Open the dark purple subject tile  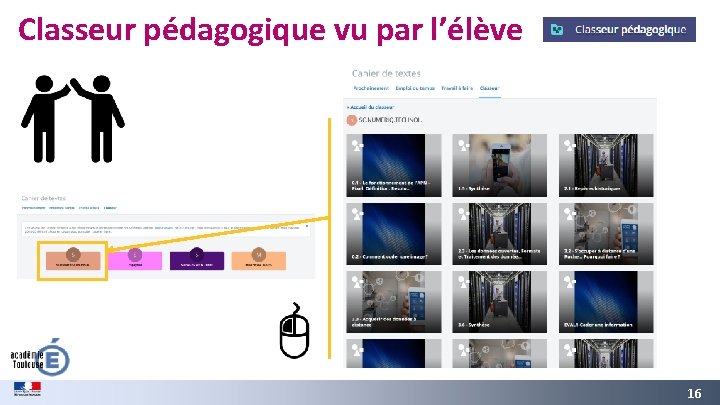coord(197,260)
